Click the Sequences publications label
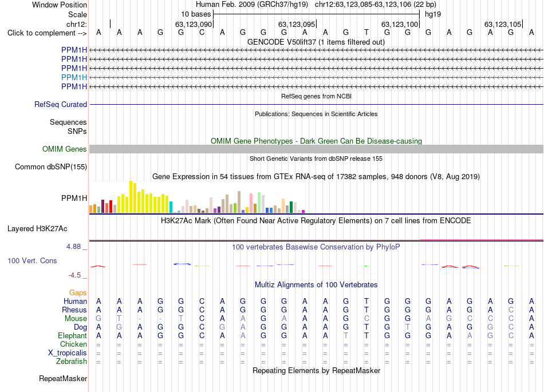The image size is (544, 392). coord(68,122)
